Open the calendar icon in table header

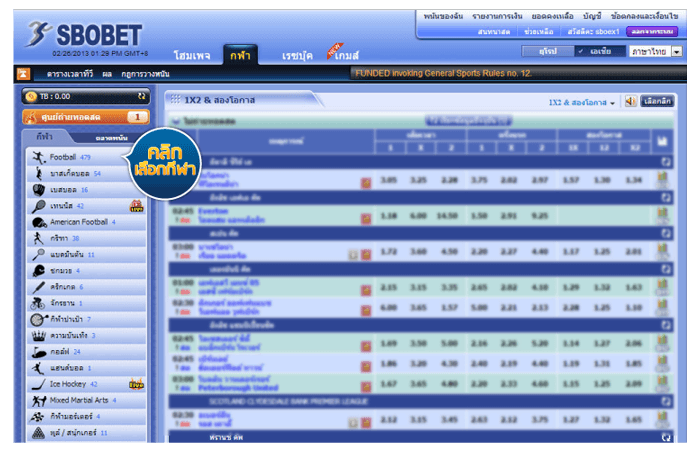coord(662,142)
